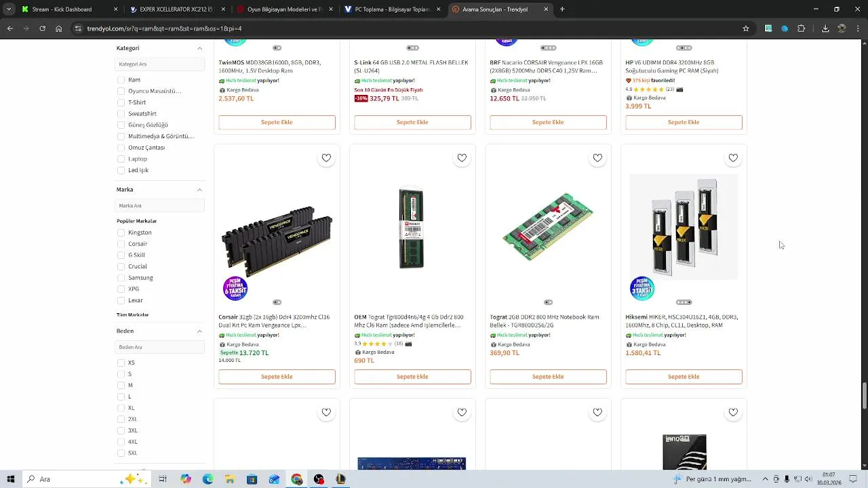Click heart on Tograt 2GB Notebook RAM
This screenshot has width=868, height=488.
click(597, 158)
